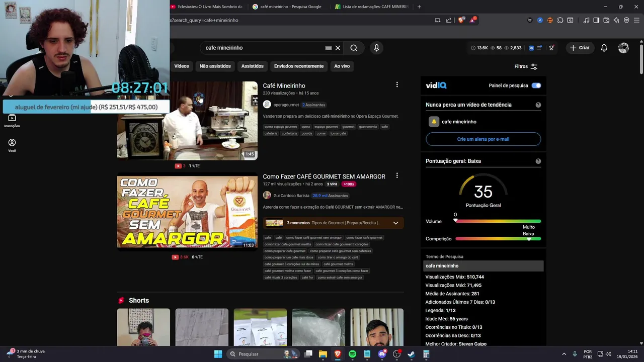Viewport: 644px width, 362px height.
Task: Click the 'opera espaço gourmet' tag
Action: click(x=281, y=127)
